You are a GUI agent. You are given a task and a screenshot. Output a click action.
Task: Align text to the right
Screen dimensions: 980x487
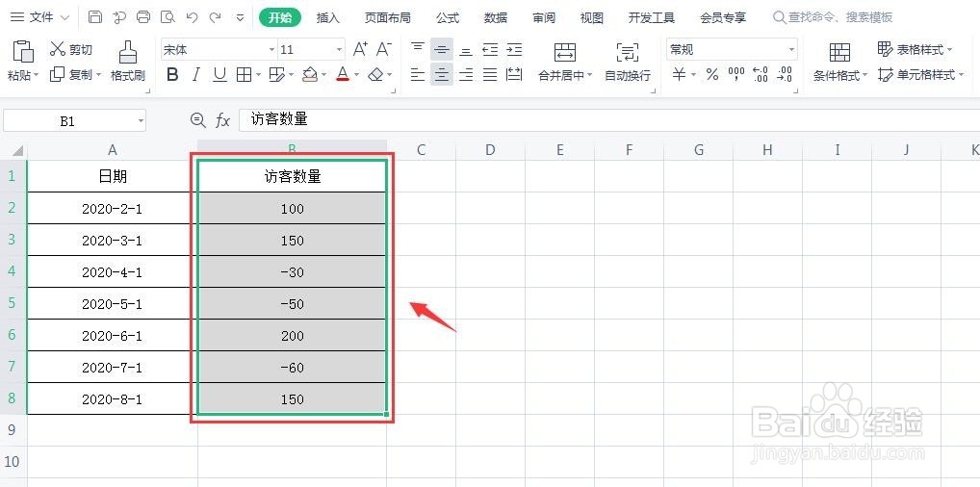coord(466,75)
